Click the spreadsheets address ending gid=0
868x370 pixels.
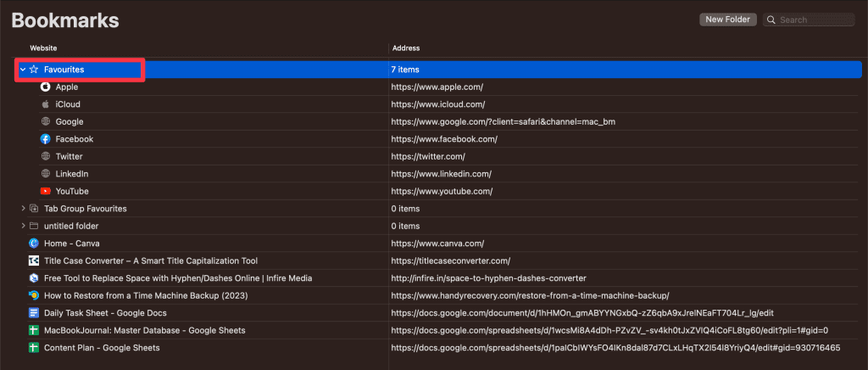point(609,331)
